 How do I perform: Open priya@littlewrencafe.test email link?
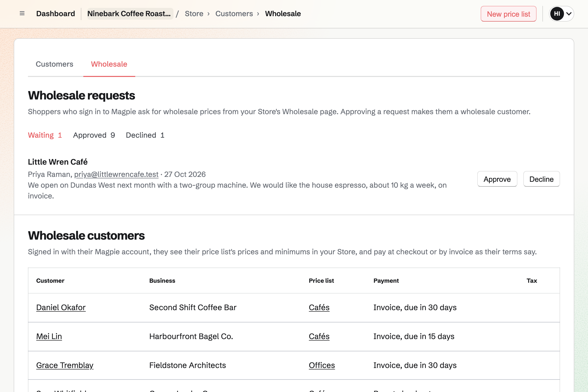(116, 174)
